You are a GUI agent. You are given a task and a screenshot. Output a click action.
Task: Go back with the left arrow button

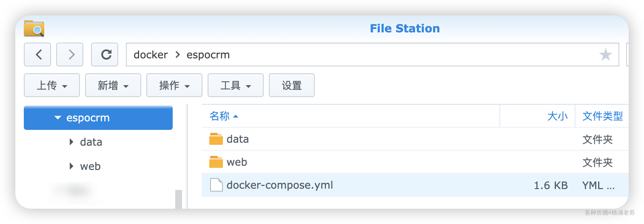pyautogui.click(x=37, y=55)
